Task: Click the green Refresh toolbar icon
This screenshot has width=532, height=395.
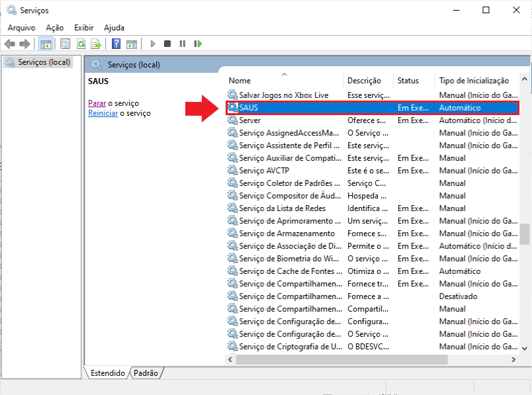Action: tap(81, 44)
